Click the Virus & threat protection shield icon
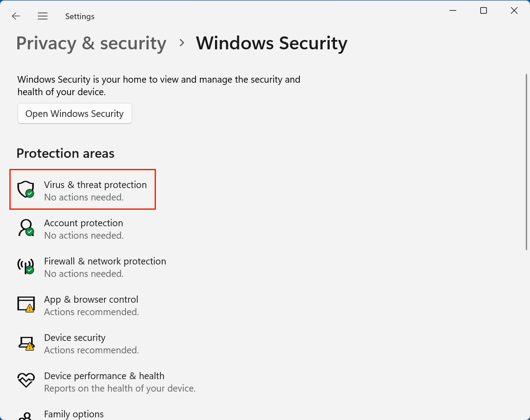Image resolution: width=530 pixels, height=420 pixels. point(25,189)
